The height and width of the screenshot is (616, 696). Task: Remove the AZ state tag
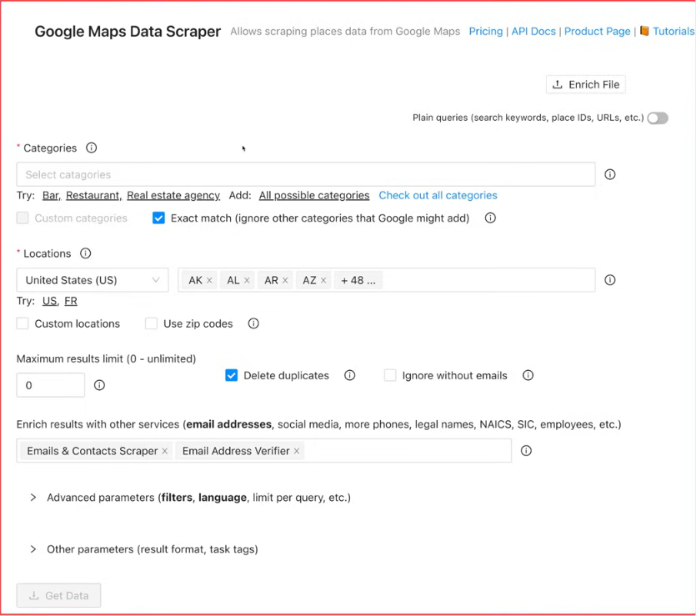pos(323,280)
